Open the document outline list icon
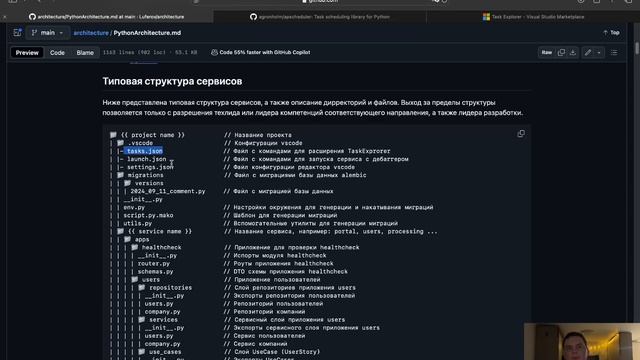This screenshot has height=360, width=640. coord(614,52)
